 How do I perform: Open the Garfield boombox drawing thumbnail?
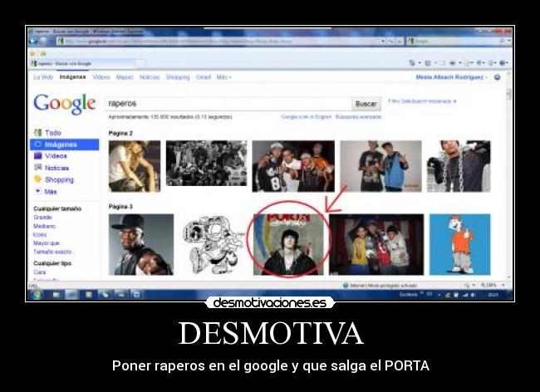[213, 245]
